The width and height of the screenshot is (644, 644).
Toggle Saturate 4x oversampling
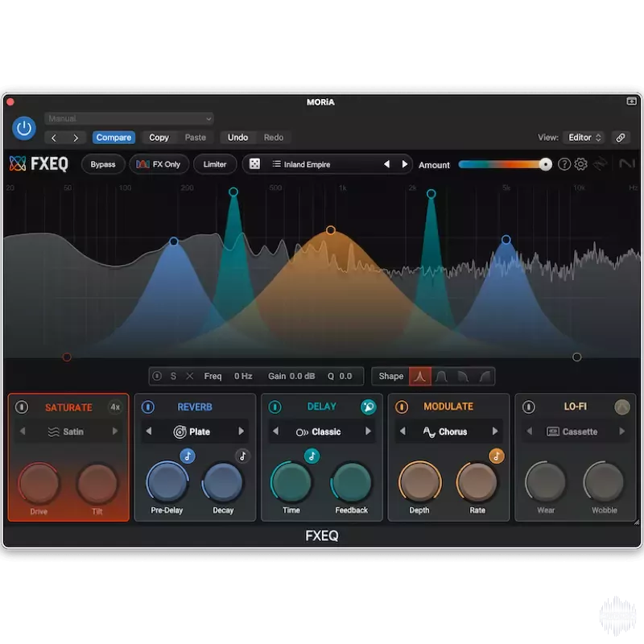115,407
